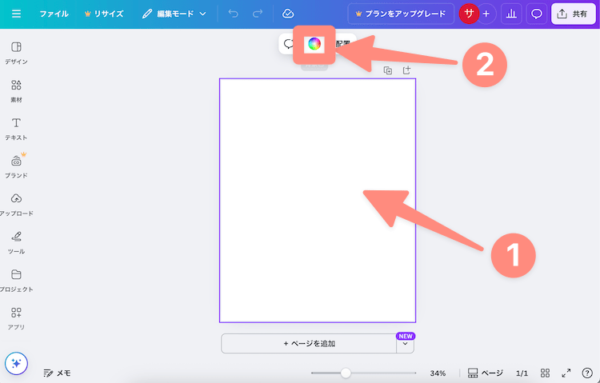Open the ブランド brand panel
The height and width of the screenshot is (383, 600).
pyautogui.click(x=16, y=167)
